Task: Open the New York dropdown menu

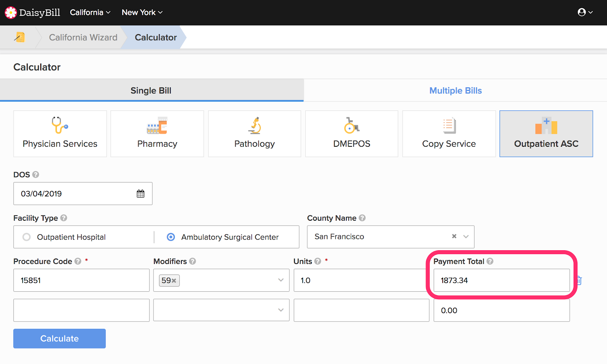Action: coord(142,13)
